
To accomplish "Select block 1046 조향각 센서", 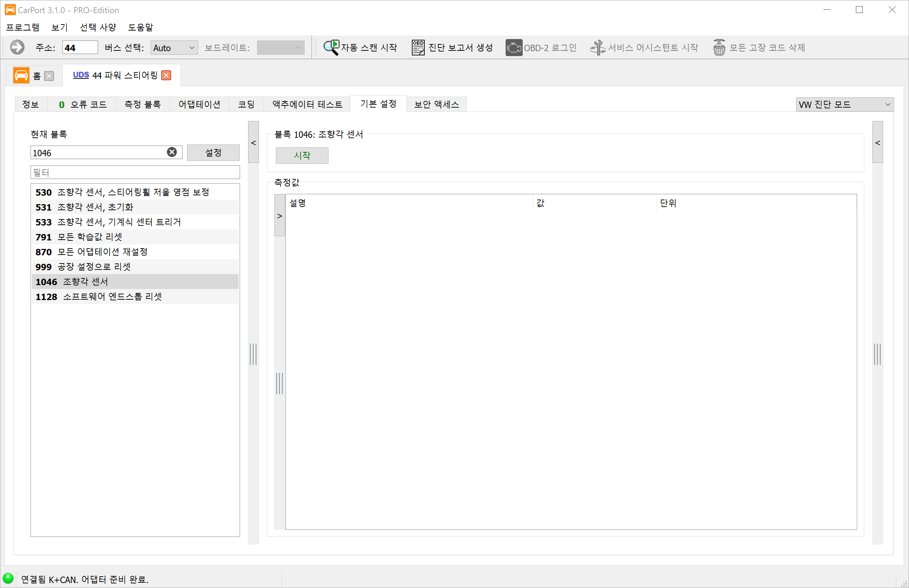I will click(x=135, y=282).
